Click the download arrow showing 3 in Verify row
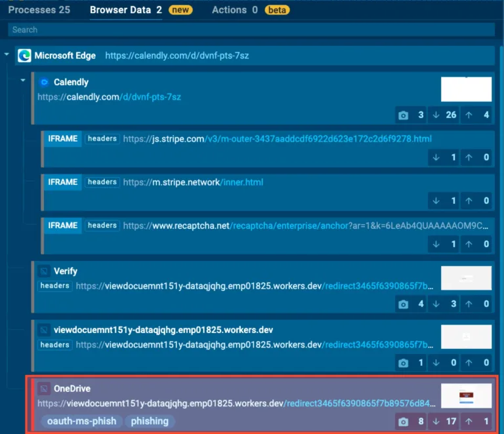This screenshot has height=434, width=504. point(436,304)
